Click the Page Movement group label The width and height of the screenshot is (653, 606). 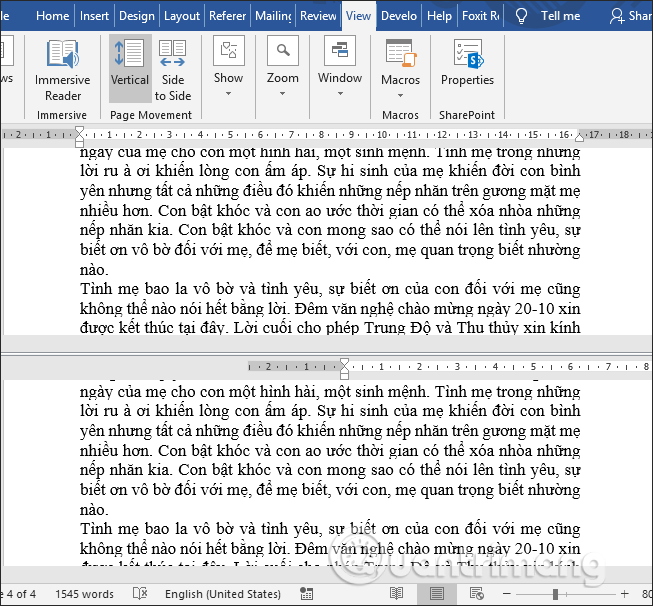pos(151,115)
